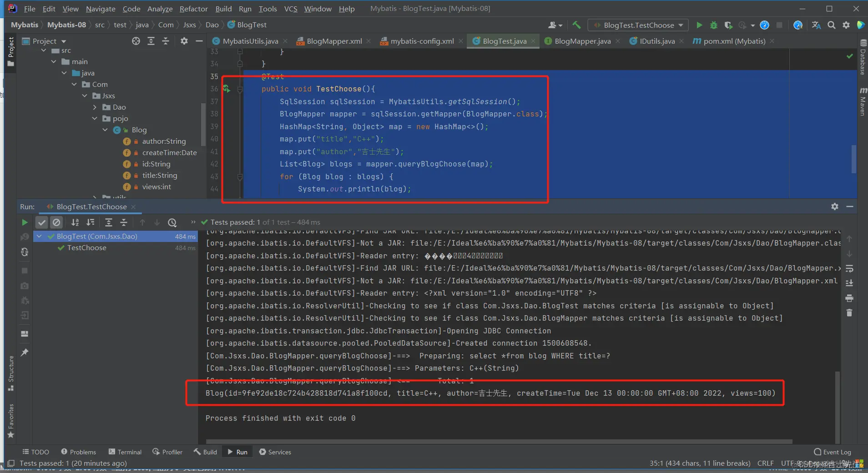
Task: Collapse the main folder node
Action: pos(54,62)
